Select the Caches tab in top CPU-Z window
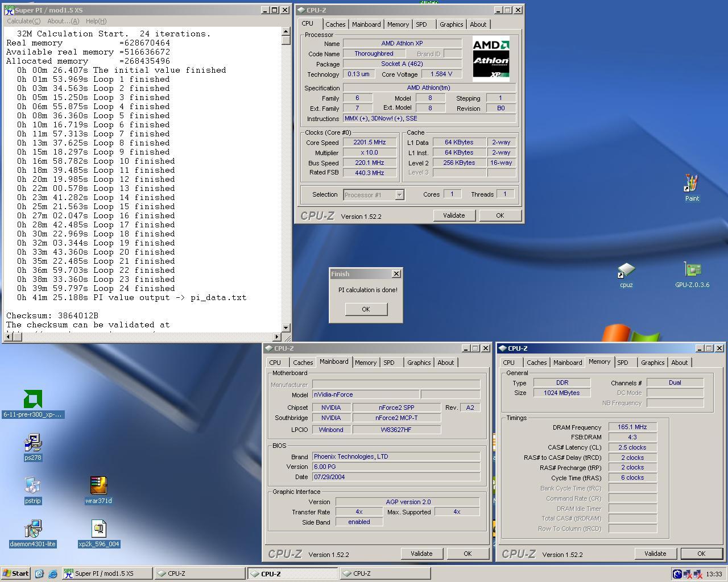This screenshot has width=728, height=582. point(335,24)
